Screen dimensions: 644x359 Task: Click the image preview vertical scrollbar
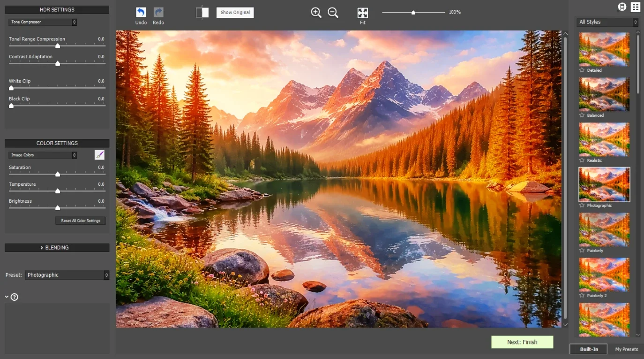point(565,178)
